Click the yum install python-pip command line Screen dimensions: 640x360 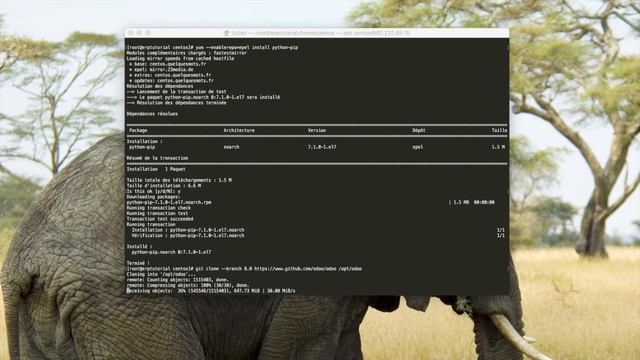click(212, 47)
